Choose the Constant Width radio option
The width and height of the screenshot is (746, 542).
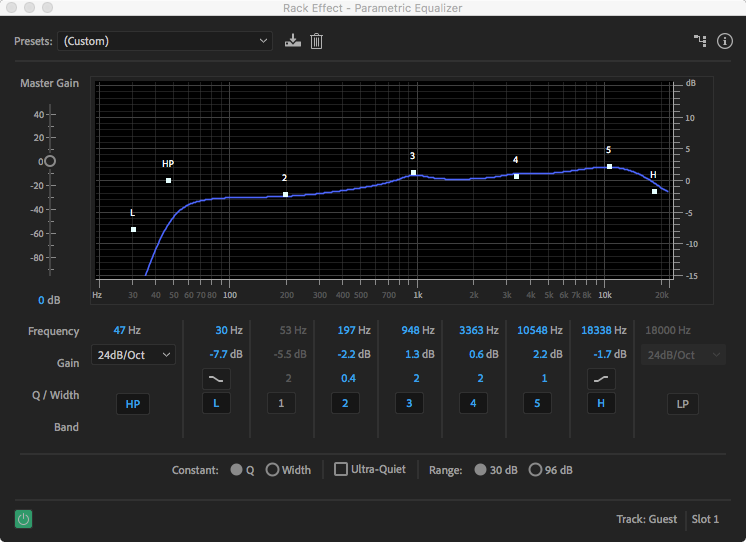272,470
